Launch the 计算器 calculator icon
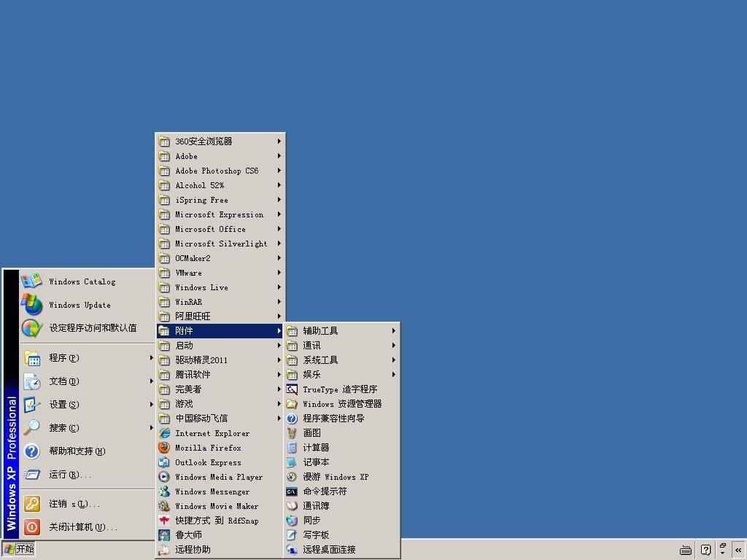The width and height of the screenshot is (747, 560). [x=292, y=448]
